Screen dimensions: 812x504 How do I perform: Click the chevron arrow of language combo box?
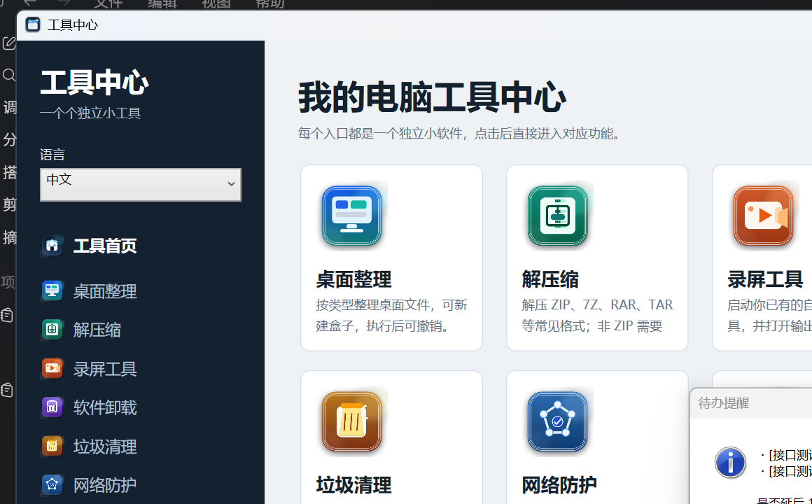point(231,184)
